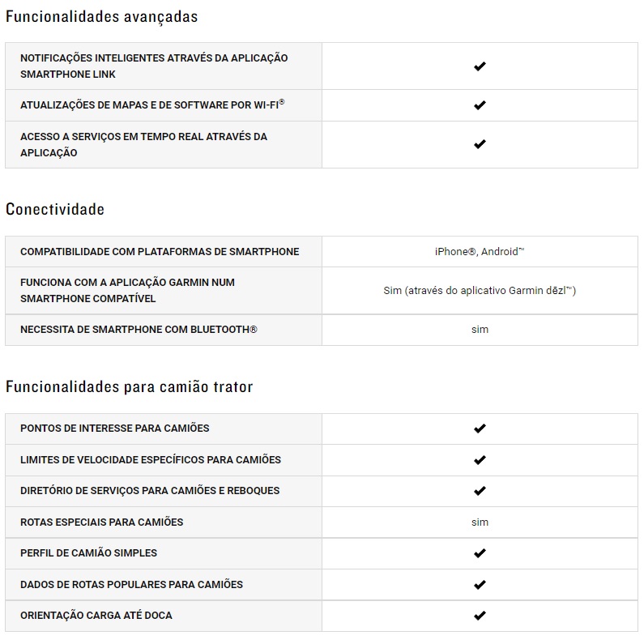Image resolution: width=644 pixels, height=644 pixels.
Task: Click checkmark for truck-specific speed limits
Action: click(480, 460)
